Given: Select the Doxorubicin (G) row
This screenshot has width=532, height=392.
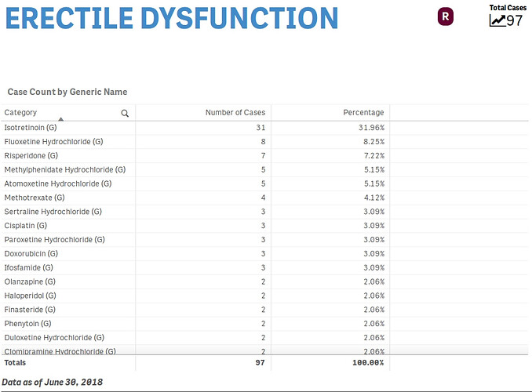Looking at the screenshot, I should point(264,254).
